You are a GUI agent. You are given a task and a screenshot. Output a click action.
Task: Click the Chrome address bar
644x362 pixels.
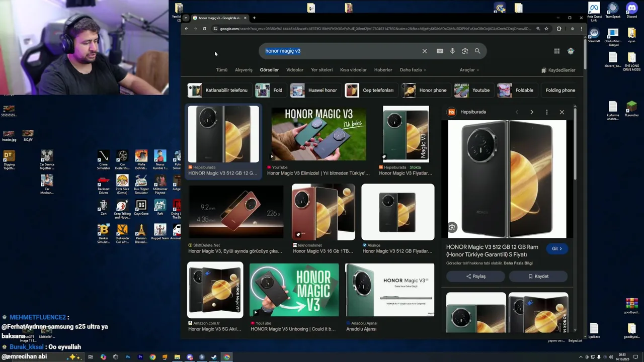tap(375, 29)
